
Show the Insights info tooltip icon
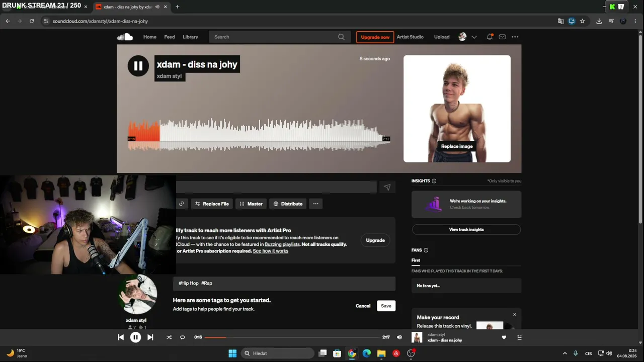pos(434,181)
